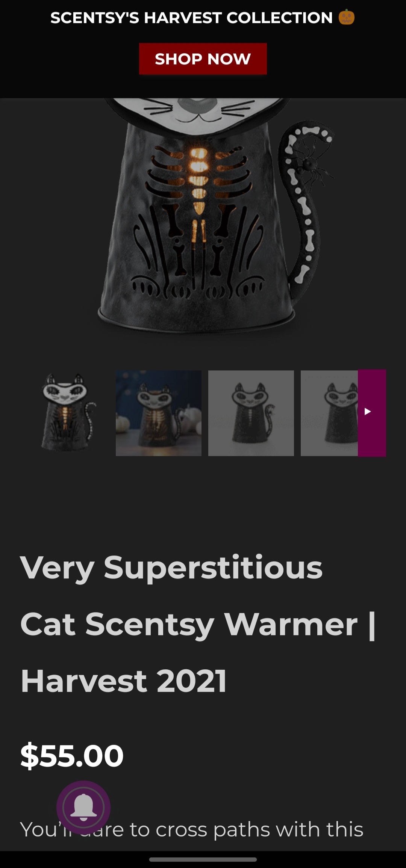The width and height of the screenshot is (406, 868).
Task: Tap the home gesture bar at the bottom
Action: [203, 859]
